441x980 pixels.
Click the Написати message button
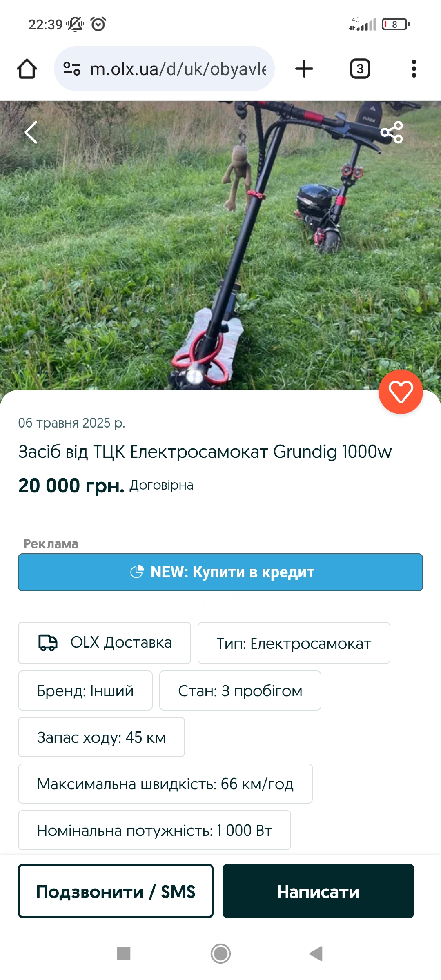[x=318, y=891]
